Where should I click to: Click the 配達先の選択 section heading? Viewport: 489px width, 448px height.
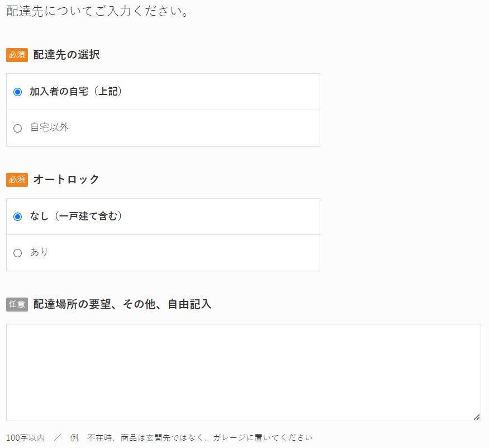tap(67, 55)
